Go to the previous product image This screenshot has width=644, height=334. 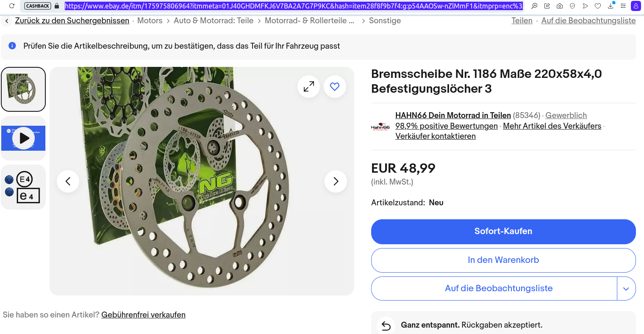68,181
